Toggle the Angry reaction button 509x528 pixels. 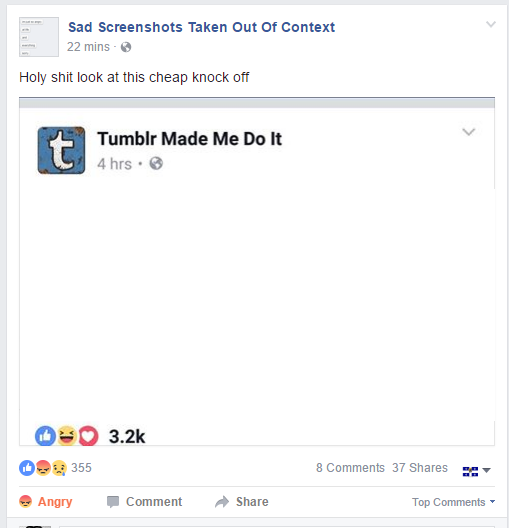pyautogui.click(x=46, y=502)
